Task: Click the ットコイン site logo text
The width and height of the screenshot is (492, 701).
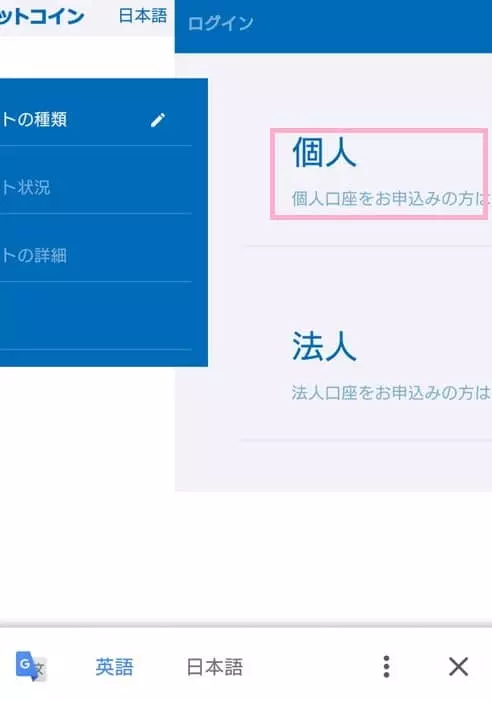Action: pyautogui.click(x=42, y=17)
